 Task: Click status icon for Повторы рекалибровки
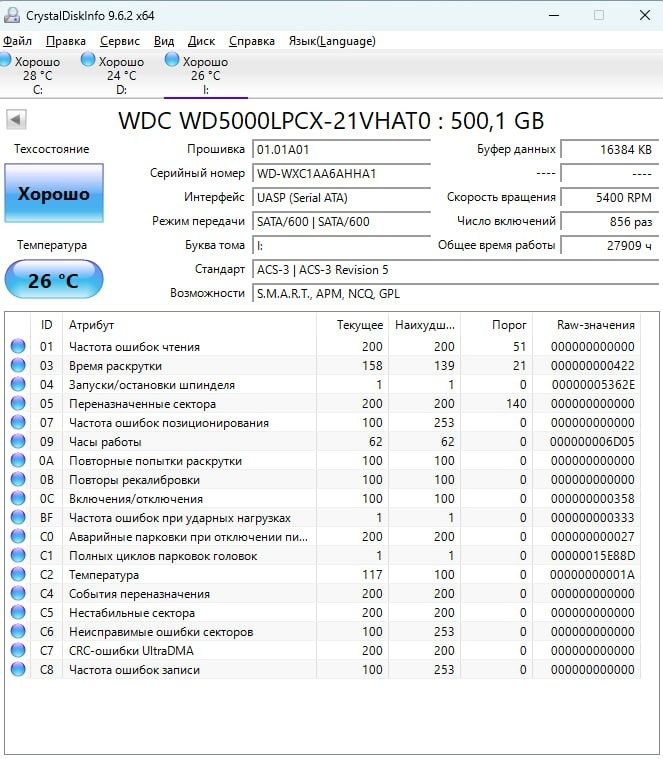tap(18, 480)
